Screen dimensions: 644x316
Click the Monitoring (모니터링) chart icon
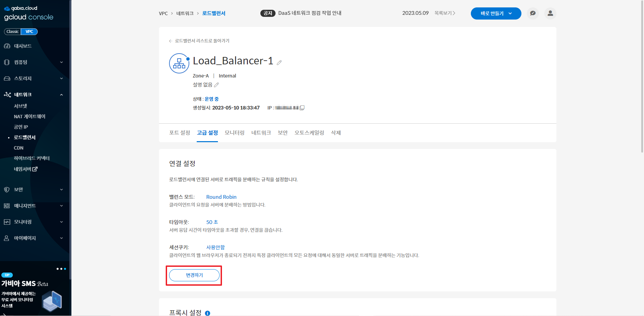(7, 222)
